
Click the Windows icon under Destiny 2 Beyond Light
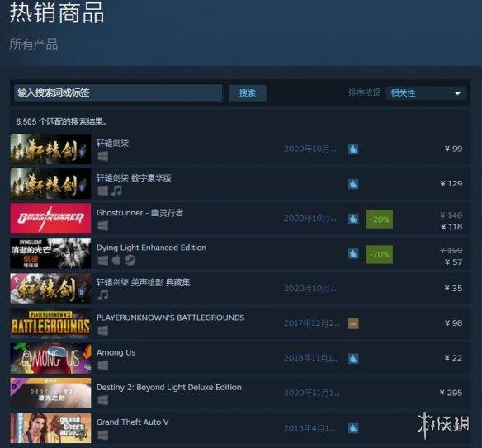pos(102,400)
